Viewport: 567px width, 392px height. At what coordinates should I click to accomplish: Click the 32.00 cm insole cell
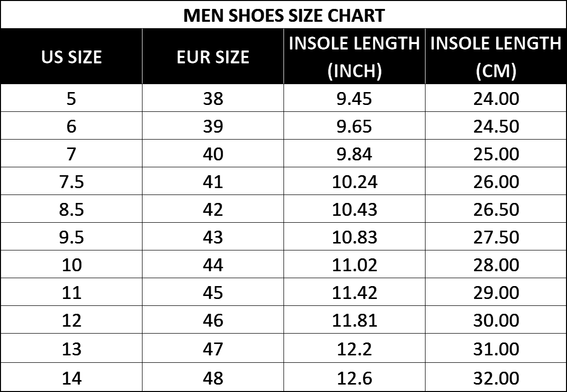tap(496, 378)
